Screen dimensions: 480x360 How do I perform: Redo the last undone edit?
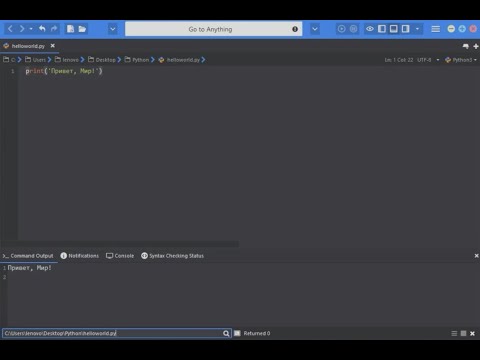(54, 29)
